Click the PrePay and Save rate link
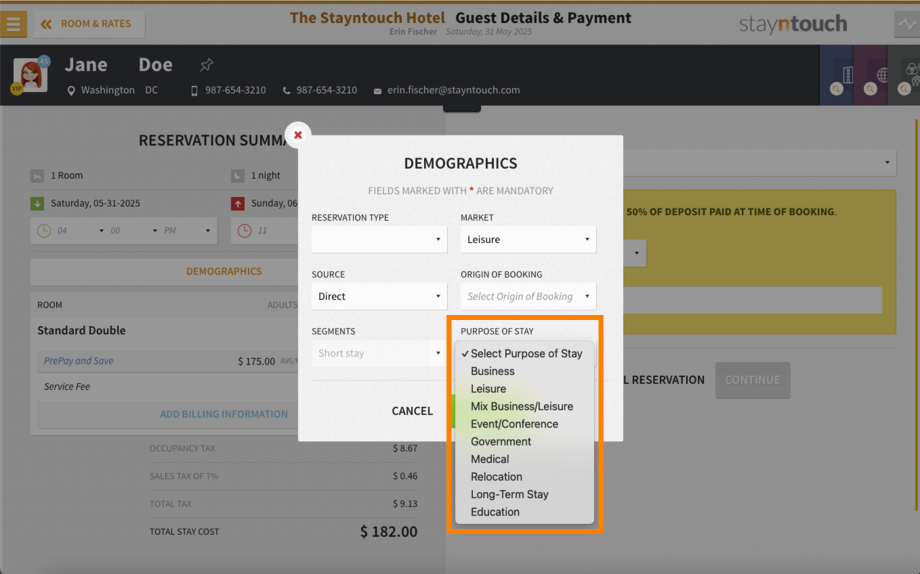Image resolution: width=920 pixels, height=574 pixels. coord(79,361)
